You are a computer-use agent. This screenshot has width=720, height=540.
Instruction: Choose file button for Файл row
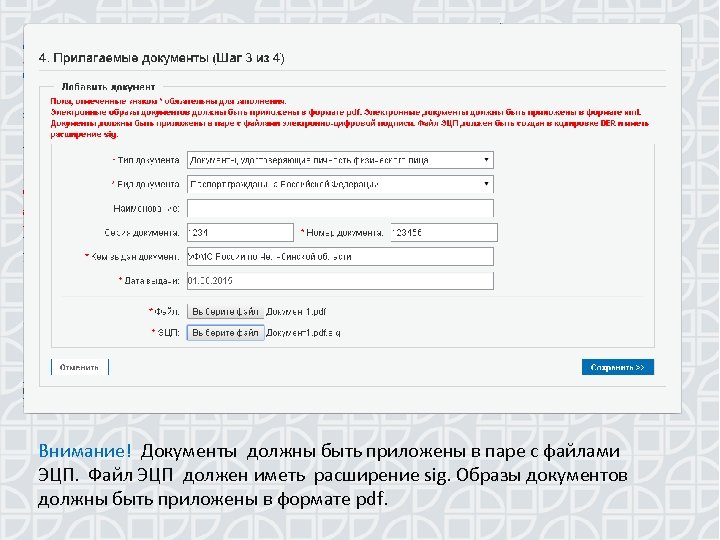pos(225,311)
